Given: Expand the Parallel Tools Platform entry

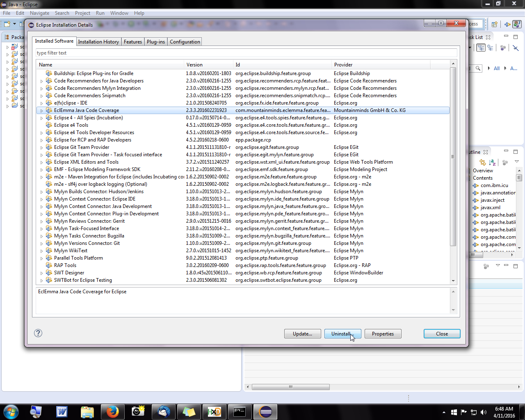Looking at the screenshot, I should [41, 258].
